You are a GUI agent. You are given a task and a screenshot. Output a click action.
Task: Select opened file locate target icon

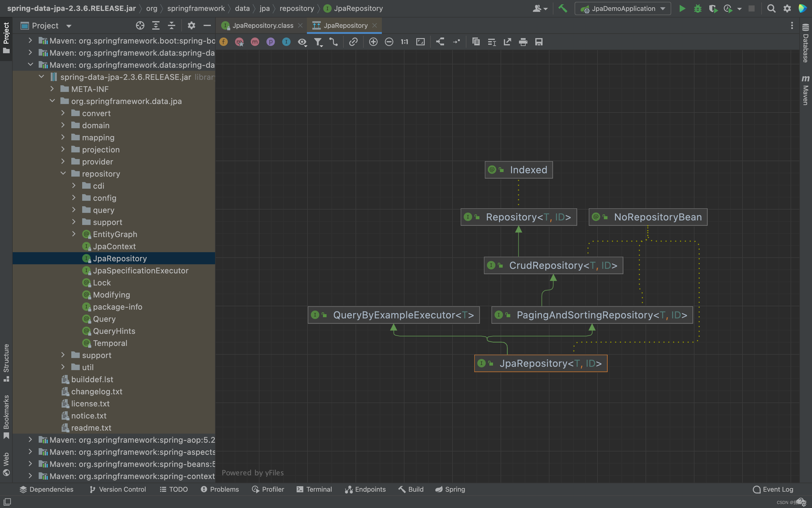[140, 25]
